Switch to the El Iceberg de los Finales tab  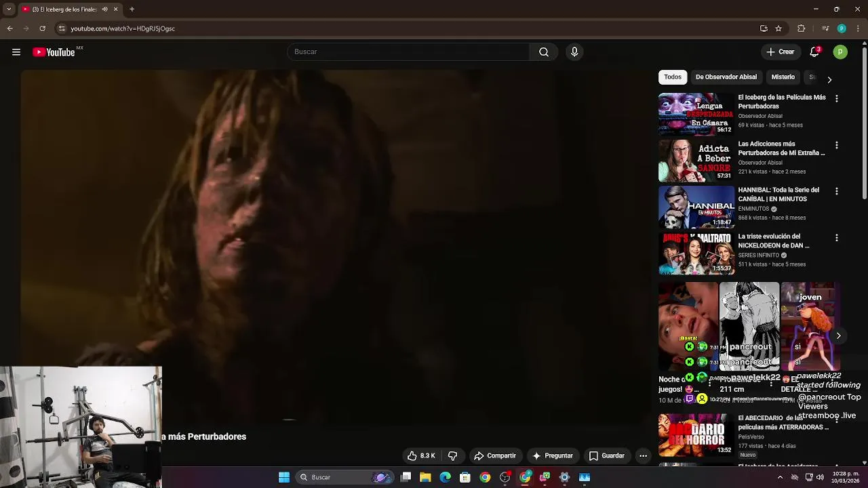(x=65, y=9)
